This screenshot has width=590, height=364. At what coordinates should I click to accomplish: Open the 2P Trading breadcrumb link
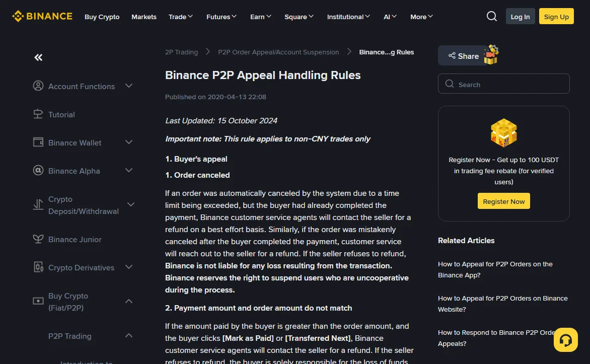click(x=181, y=52)
